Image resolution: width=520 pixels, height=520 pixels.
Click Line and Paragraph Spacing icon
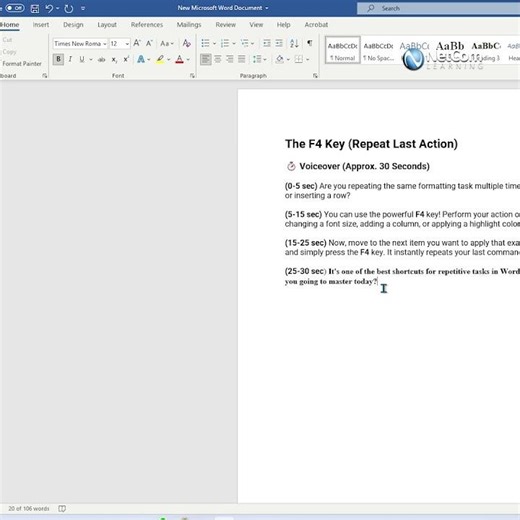257,59
